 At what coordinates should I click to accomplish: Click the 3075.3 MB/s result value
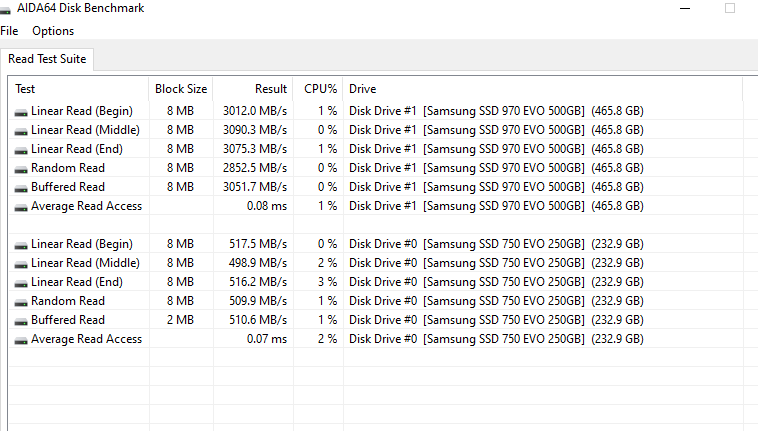tap(255, 149)
